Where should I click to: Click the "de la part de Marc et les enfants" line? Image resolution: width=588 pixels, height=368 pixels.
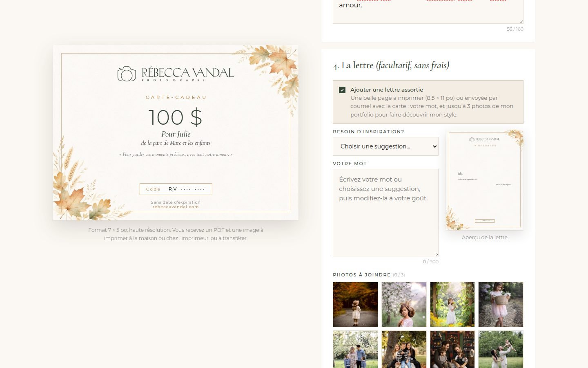click(176, 143)
